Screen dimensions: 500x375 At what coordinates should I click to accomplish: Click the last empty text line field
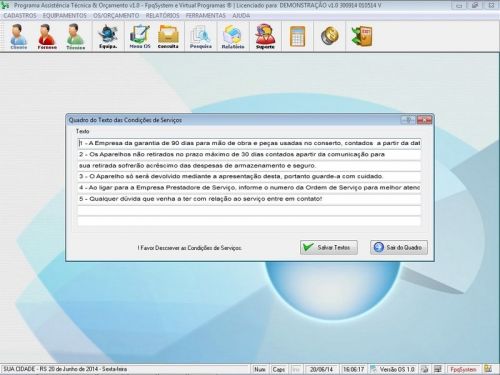tap(249, 221)
